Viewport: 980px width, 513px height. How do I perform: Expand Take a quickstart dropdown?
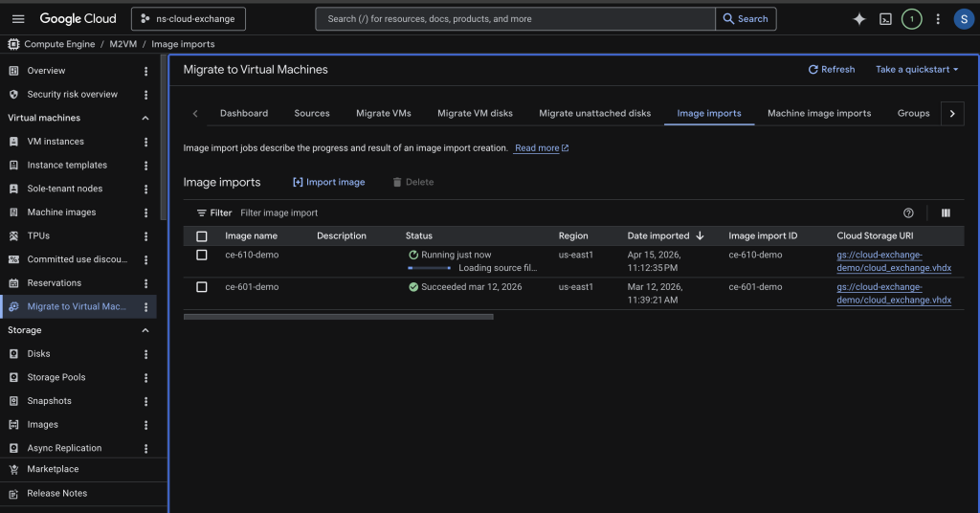916,69
